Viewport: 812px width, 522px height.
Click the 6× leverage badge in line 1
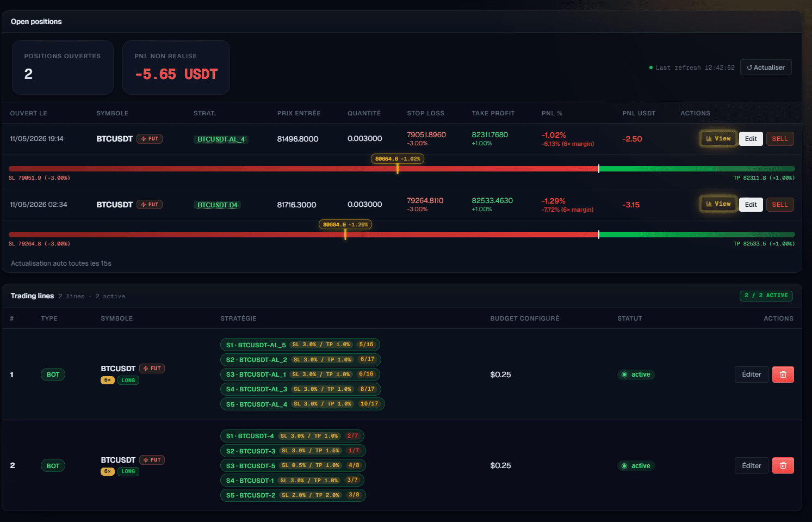click(108, 380)
